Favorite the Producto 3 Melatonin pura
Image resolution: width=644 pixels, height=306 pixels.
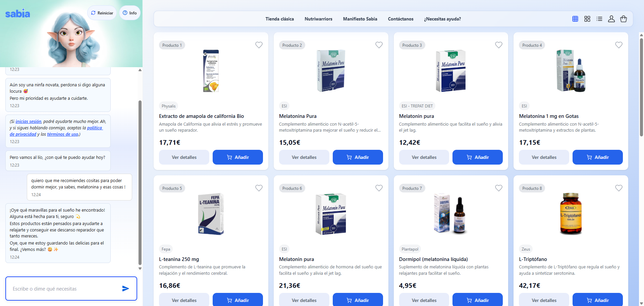tap(499, 45)
